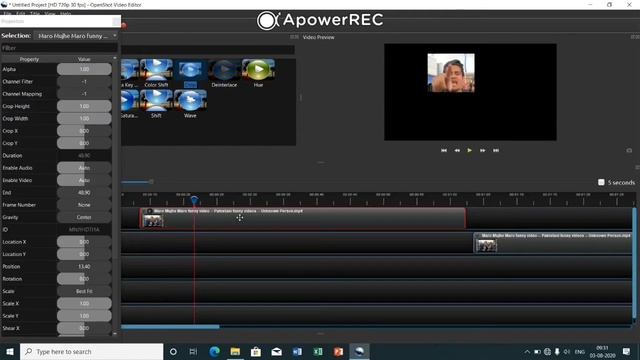The width and height of the screenshot is (640, 360).
Task: Open File Explorer from taskbar
Action: [x=235, y=351]
